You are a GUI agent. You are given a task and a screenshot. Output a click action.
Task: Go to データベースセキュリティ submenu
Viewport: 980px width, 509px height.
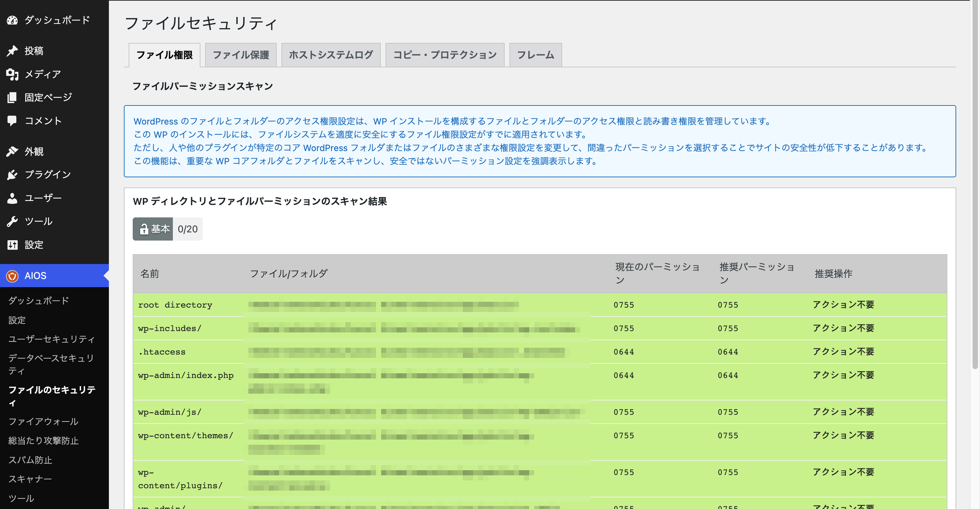pyautogui.click(x=51, y=364)
